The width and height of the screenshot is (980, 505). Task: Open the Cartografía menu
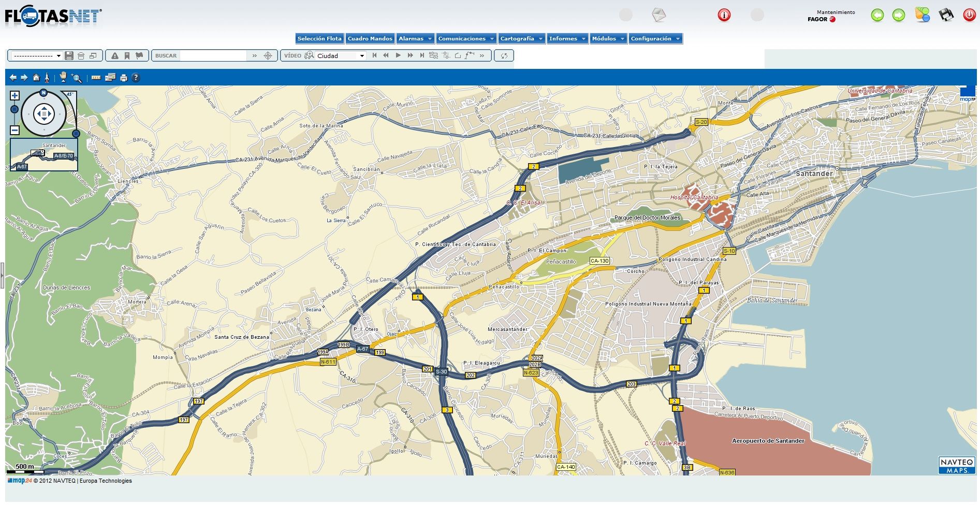point(521,38)
